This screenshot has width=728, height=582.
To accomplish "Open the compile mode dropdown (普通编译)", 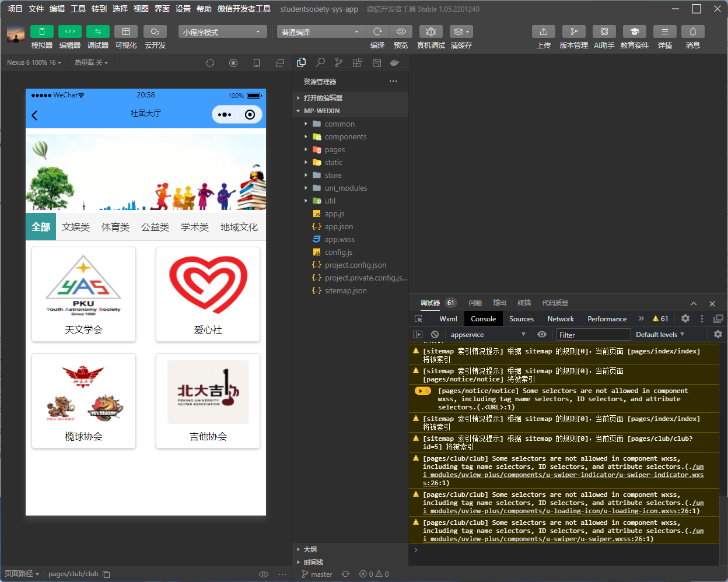I will pyautogui.click(x=321, y=32).
